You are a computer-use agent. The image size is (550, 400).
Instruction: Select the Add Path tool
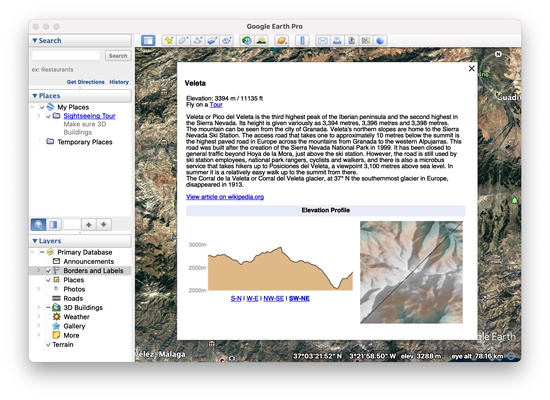tap(197, 41)
